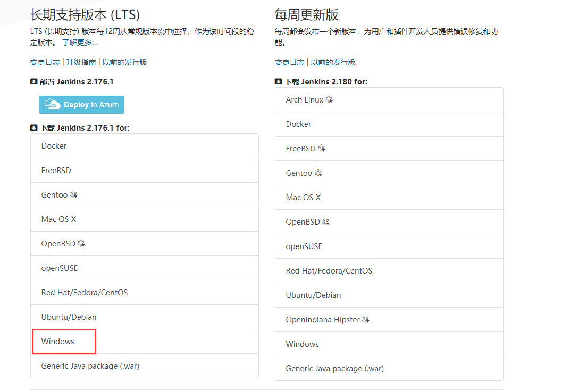Select Mac OS X in the LTS list
The height and width of the screenshot is (392, 579).
point(145,219)
